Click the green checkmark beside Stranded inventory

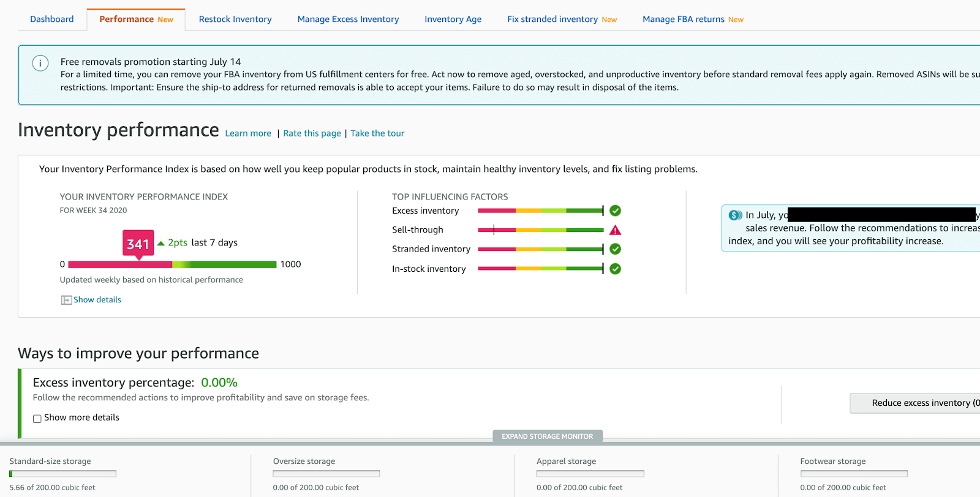pyautogui.click(x=616, y=249)
